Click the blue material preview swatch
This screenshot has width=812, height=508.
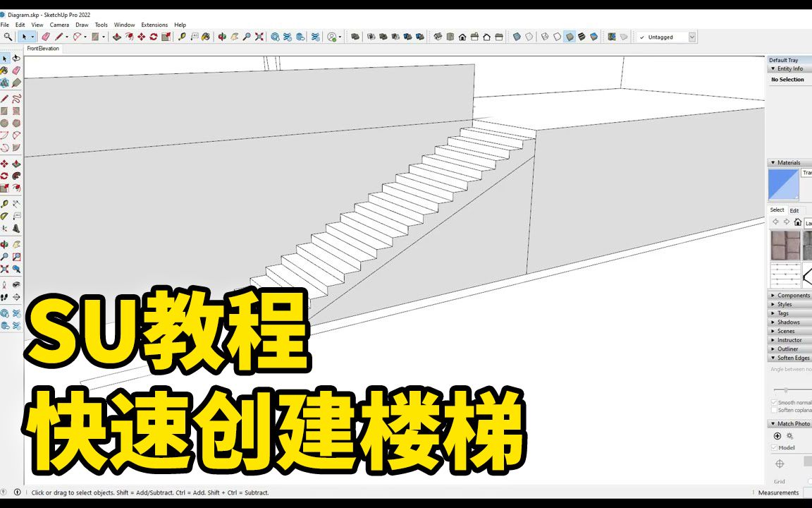click(x=784, y=183)
